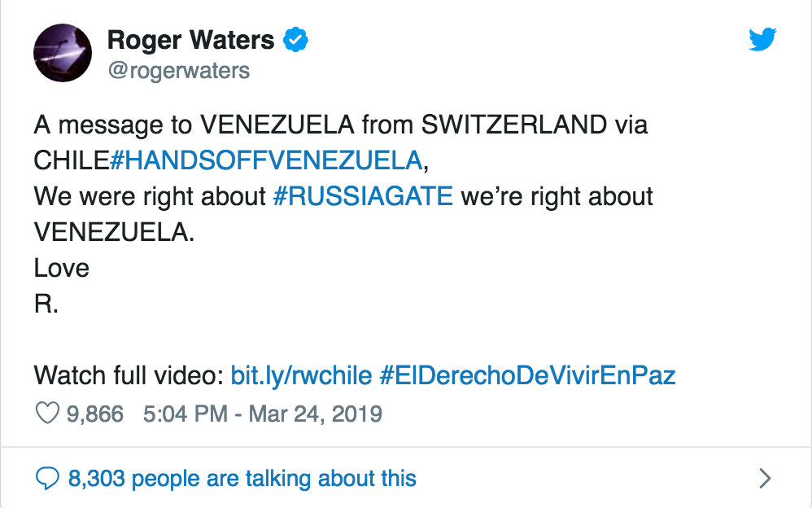Viewport: 812px width, 508px height.
Task: Open Roger Waters profile avatar
Action: click(62, 53)
